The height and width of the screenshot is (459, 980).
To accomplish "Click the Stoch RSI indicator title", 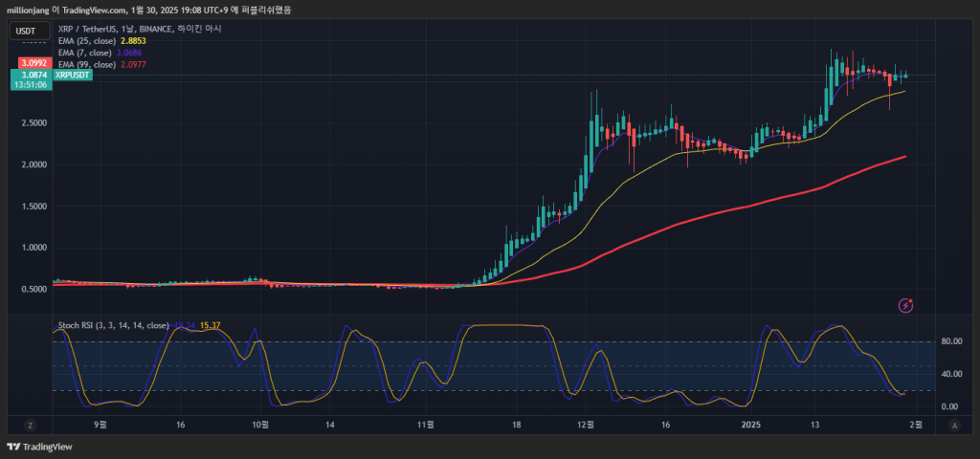I will 112,326.
